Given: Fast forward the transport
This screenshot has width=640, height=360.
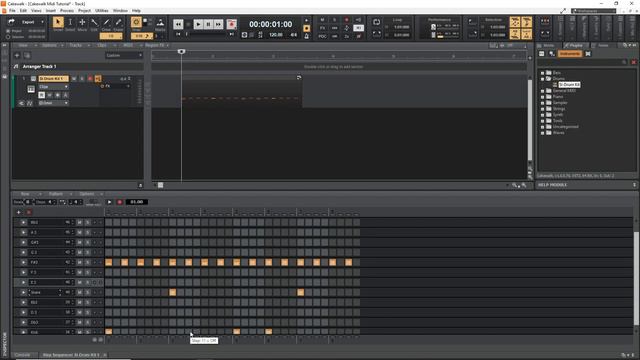Looking at the screenshot, I should [x=218, y=24].
